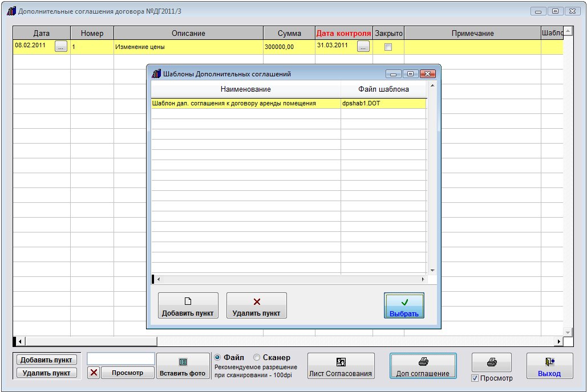
Task: Click main grid scroll right arrow
Action: [558, 341]
